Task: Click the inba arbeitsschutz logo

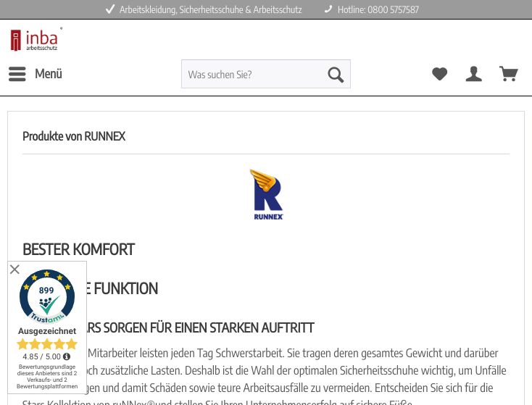Action: [36, 39]
